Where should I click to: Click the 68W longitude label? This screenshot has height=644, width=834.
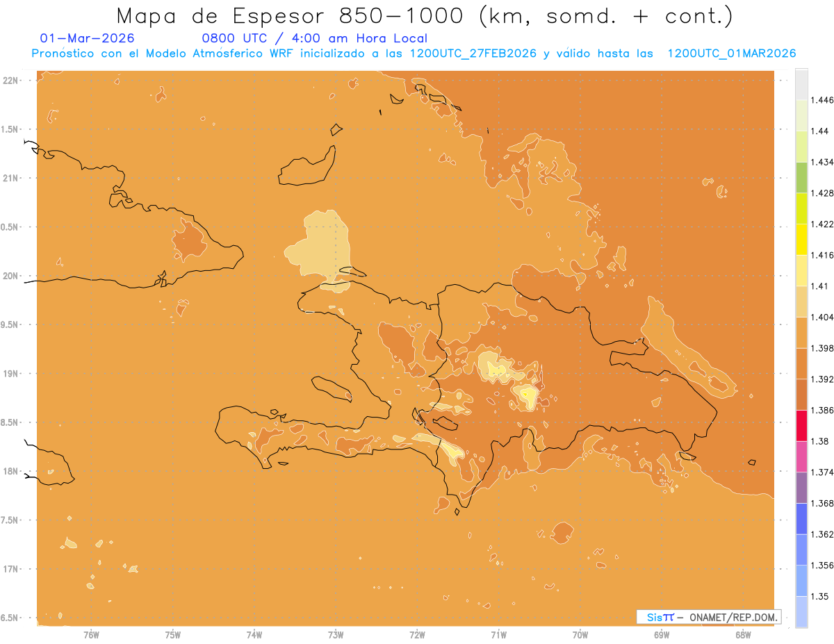click(743, 635)
